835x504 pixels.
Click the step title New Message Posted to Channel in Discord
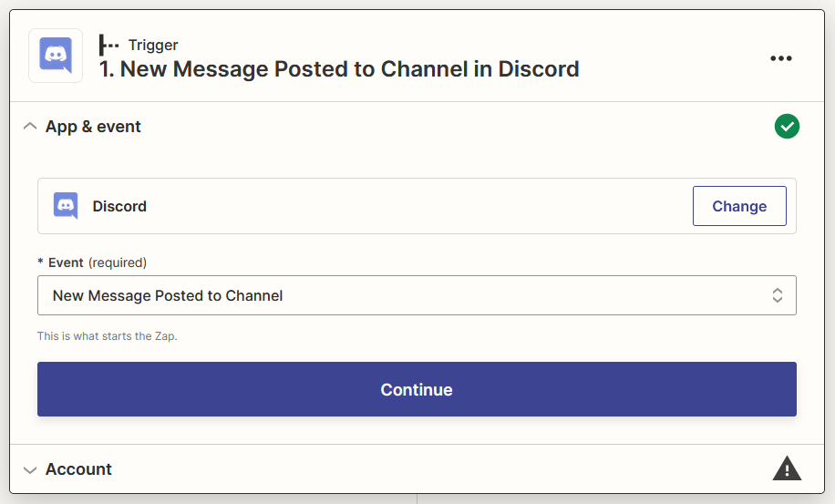339,69
